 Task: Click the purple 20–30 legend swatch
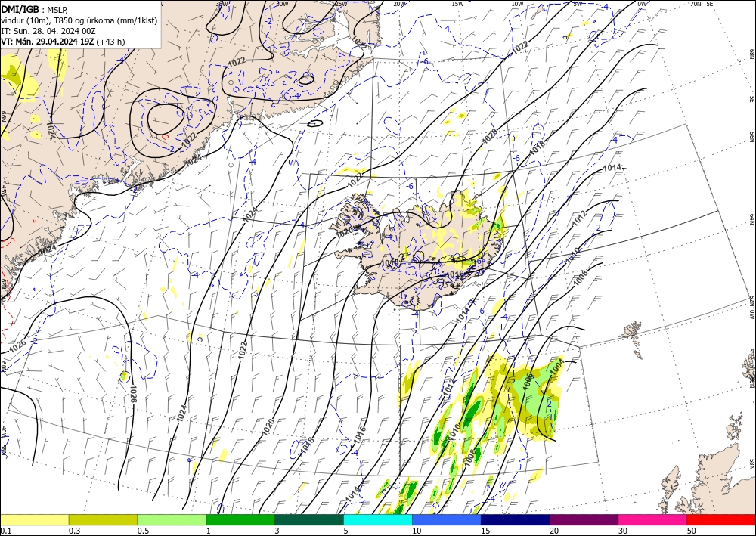point(584,519)
